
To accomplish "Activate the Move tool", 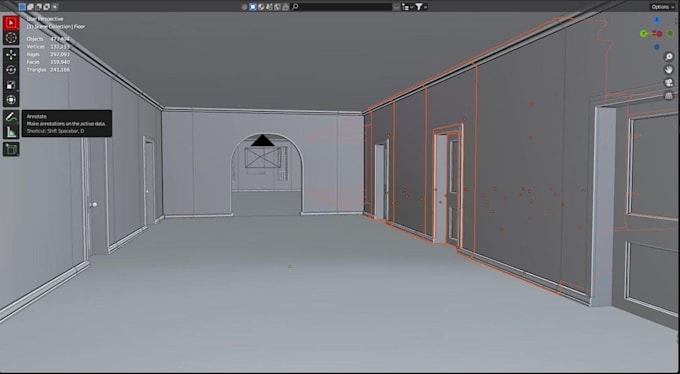I will tap(11, 55).
